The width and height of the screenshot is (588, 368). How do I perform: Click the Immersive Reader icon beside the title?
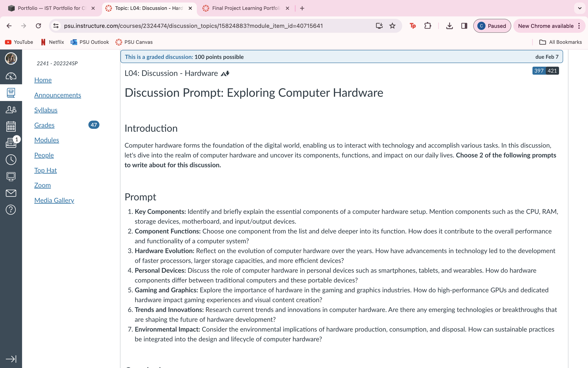pyautogui.click(x=225, y=73)
